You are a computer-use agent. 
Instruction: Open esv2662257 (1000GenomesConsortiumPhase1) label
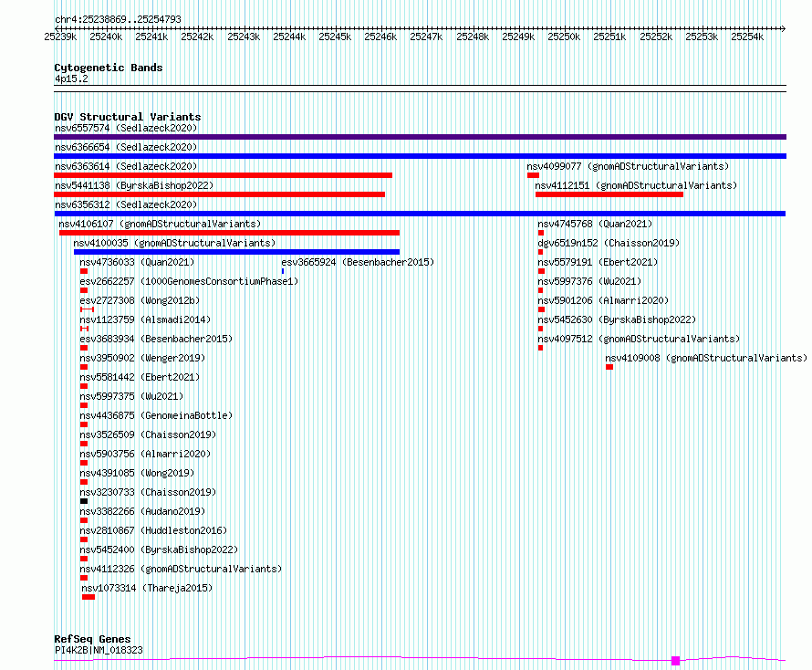point(189,281)
